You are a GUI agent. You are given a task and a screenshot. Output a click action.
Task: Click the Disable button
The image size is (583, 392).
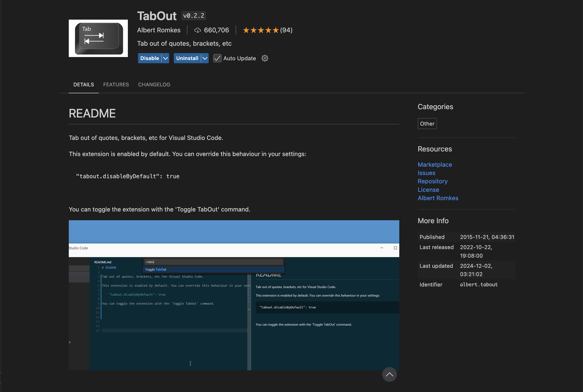[149, 58]
